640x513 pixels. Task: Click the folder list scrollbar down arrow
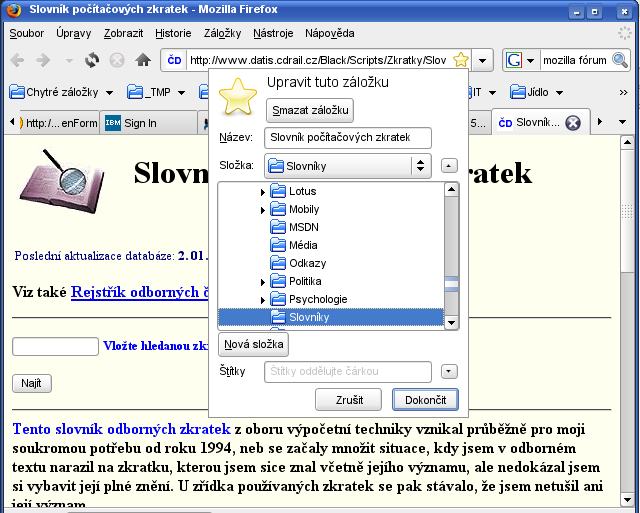click(451, 323)
